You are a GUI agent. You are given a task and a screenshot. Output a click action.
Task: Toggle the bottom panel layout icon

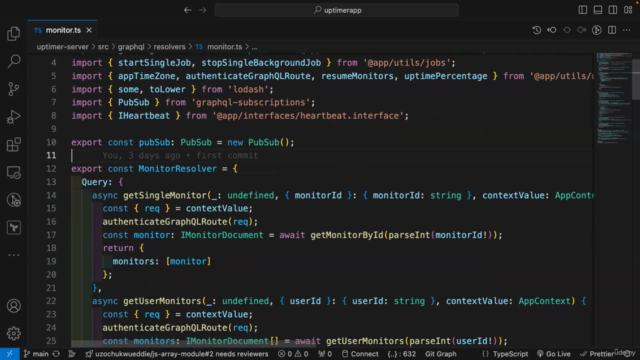pyautogui.click(x=598, y=10)
